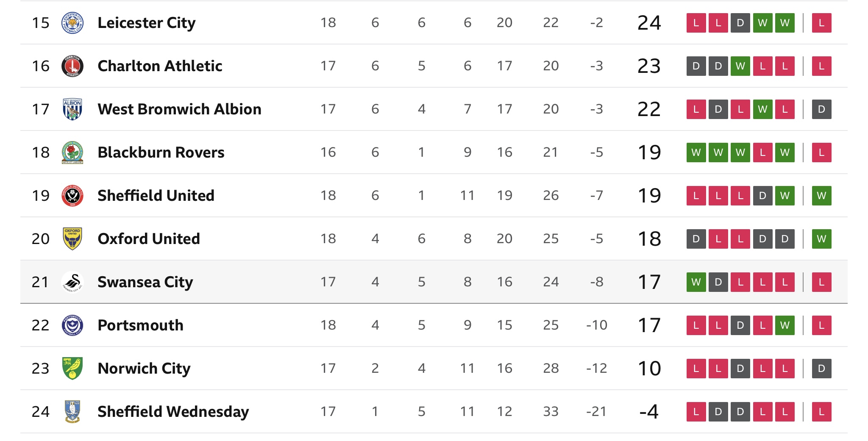This screenshot has height=441, width=868.
Task: Click the Charlton Athletic club badge
Action: pyautogui.click(x=72, y=66)
